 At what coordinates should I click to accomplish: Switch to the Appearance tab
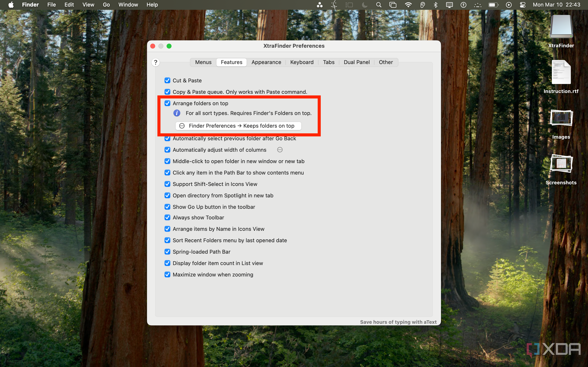pos(266,62)
